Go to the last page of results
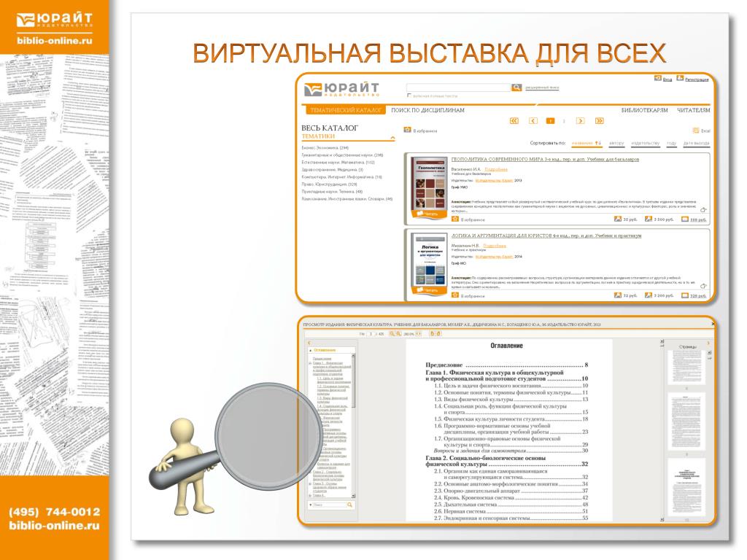747x560 pixels. pyautogui.click(x=600, y=121)
